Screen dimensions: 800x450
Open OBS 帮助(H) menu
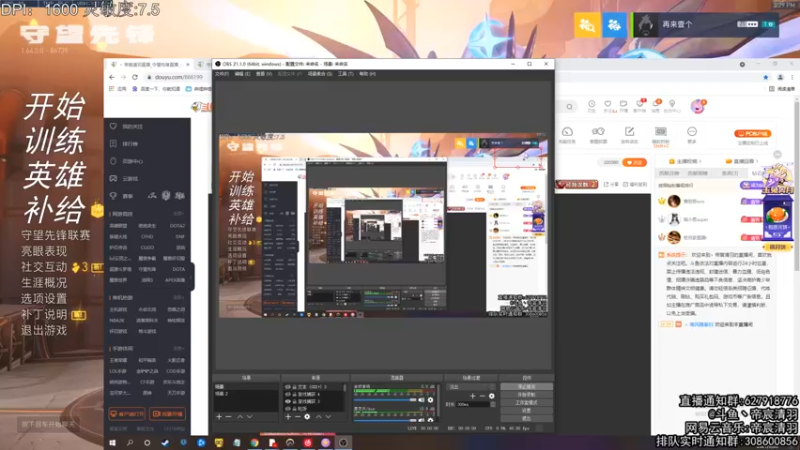[x=367, y=74]
